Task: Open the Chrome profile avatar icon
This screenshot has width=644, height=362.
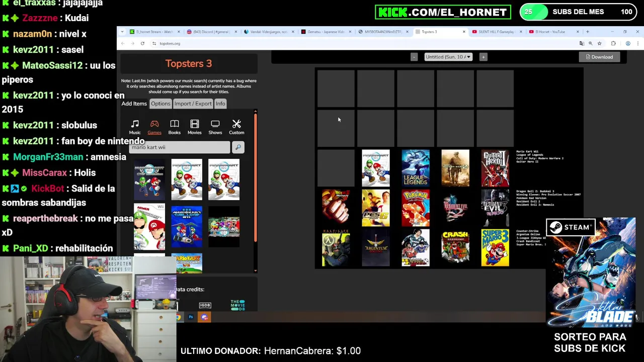Action: [628, 44]
